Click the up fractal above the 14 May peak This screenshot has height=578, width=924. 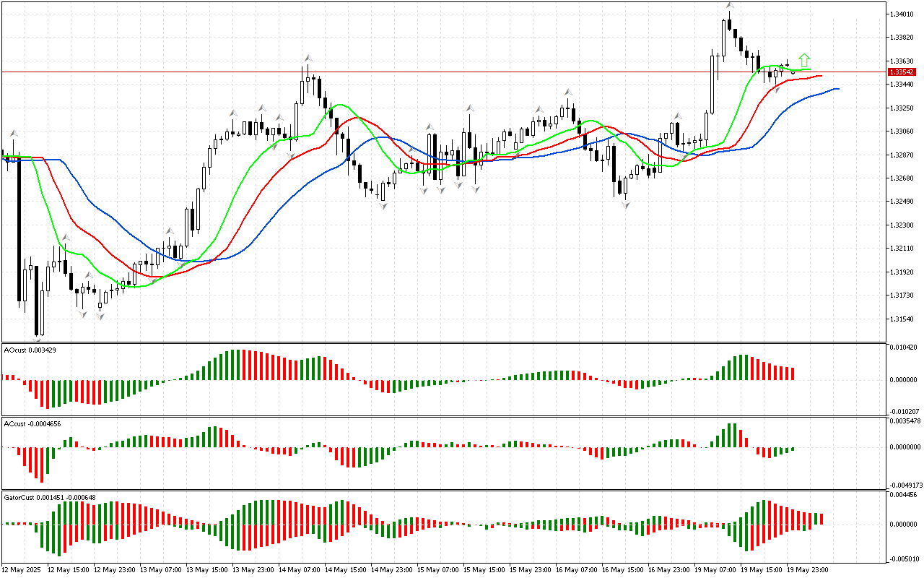pos(308,58)
